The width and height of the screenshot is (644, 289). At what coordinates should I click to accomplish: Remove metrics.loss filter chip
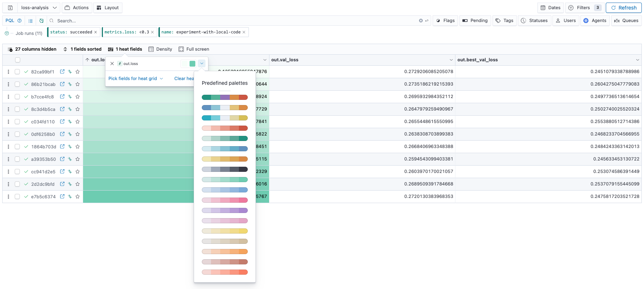point(153,32)
